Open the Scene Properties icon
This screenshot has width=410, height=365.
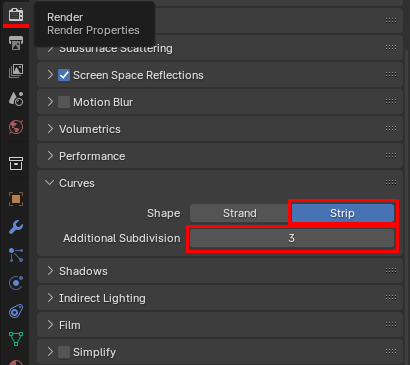pos(16,99)
